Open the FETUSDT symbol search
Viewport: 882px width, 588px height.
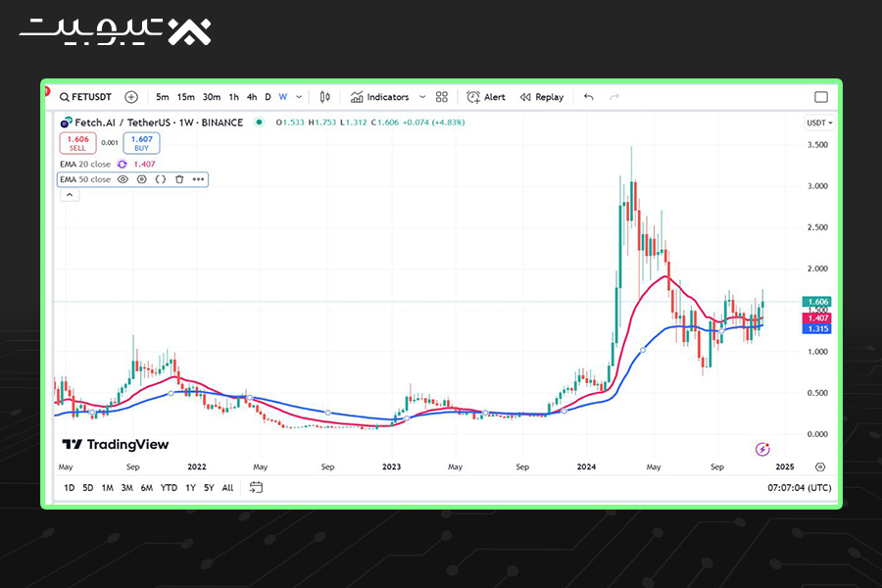point(85,97)
